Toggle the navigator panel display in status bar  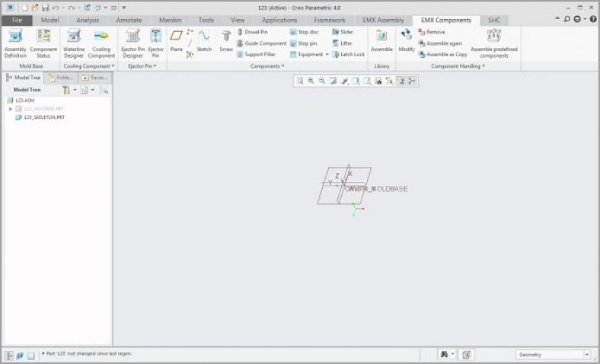pyautogui.click(x=9, y=356)
